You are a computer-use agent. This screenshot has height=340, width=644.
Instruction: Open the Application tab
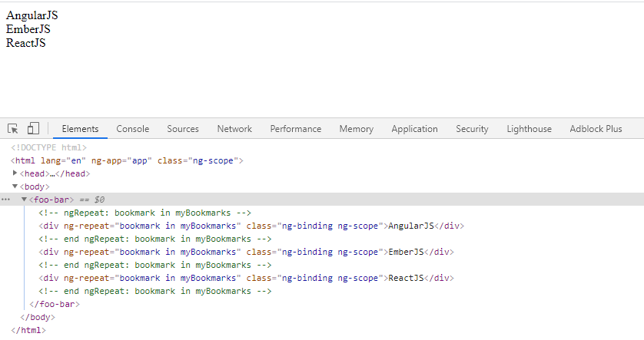coord(414,129)
